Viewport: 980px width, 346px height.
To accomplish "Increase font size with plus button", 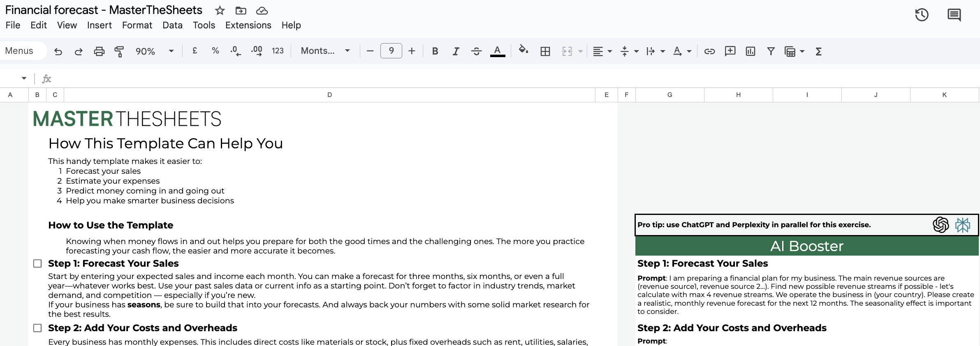I will [x=412, y=51].
